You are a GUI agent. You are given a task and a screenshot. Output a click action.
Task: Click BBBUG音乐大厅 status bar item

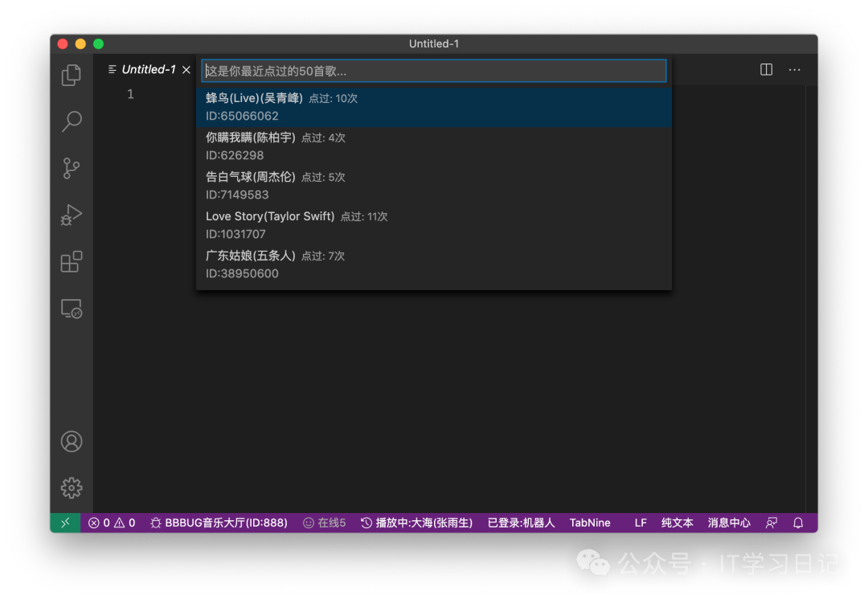pyautogui.click(x=219, y=523)
